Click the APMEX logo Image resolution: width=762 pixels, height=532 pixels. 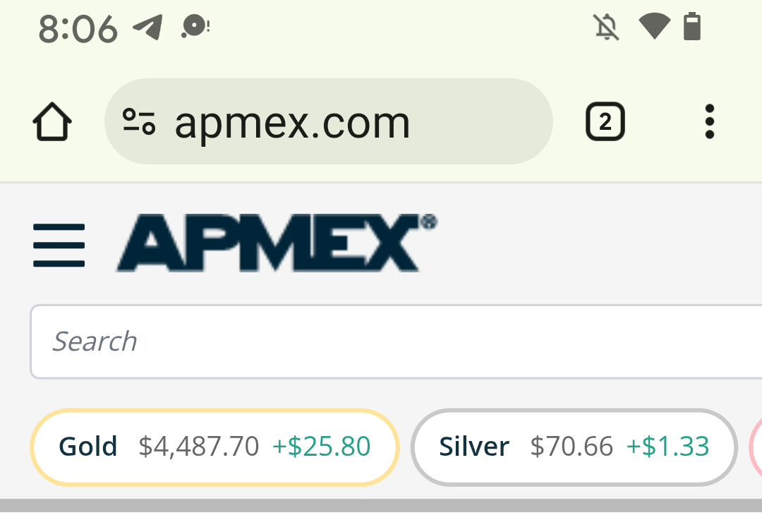coord(276,243)
